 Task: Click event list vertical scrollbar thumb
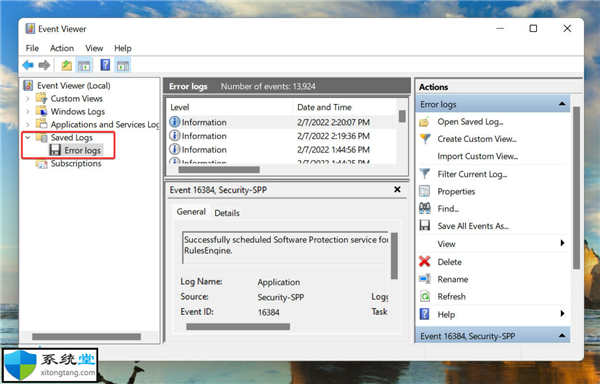[x=402, y=116]
